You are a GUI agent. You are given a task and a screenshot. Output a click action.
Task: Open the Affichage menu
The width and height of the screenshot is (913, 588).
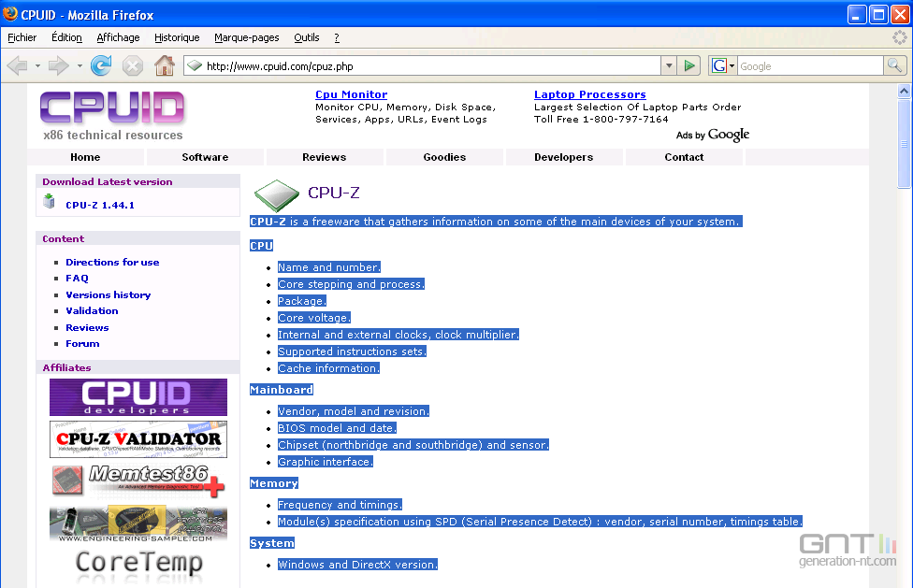click(x=118, y=37)
